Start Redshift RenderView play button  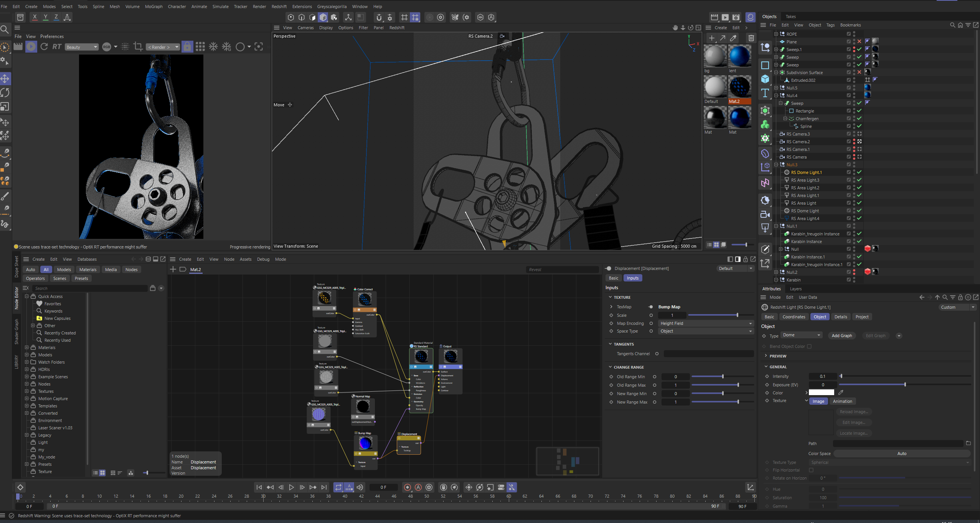(x=31, y=47)
